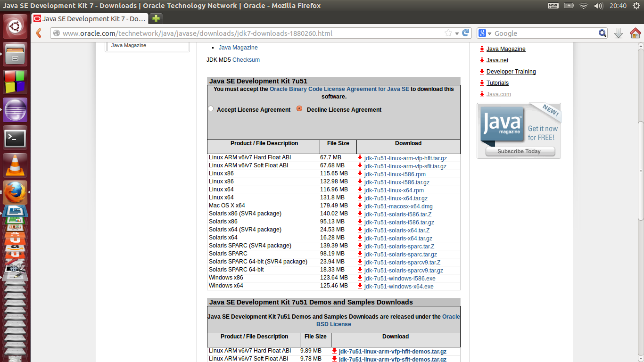Click the search magnifier icon
The height and width of the screenshot is (362, 644).
pyautogui.click(x=603, y=33)
